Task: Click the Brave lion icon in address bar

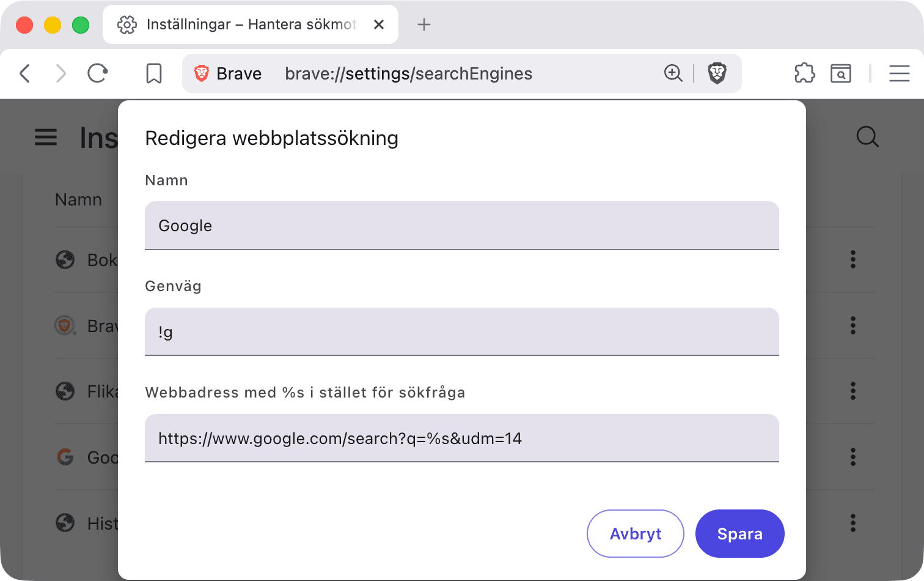Action: point(202,73)
